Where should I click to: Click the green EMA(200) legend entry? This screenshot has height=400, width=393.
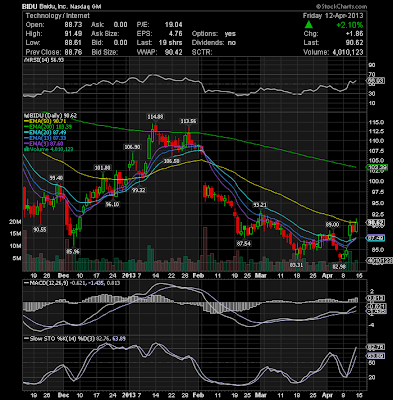[x=47, y=127]
